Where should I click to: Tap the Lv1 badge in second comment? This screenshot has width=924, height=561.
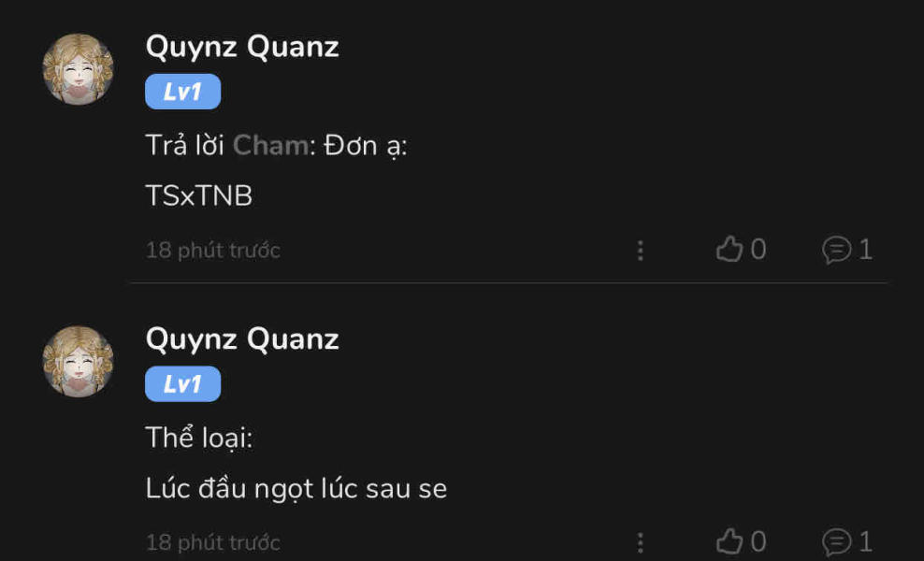[182, 383]
